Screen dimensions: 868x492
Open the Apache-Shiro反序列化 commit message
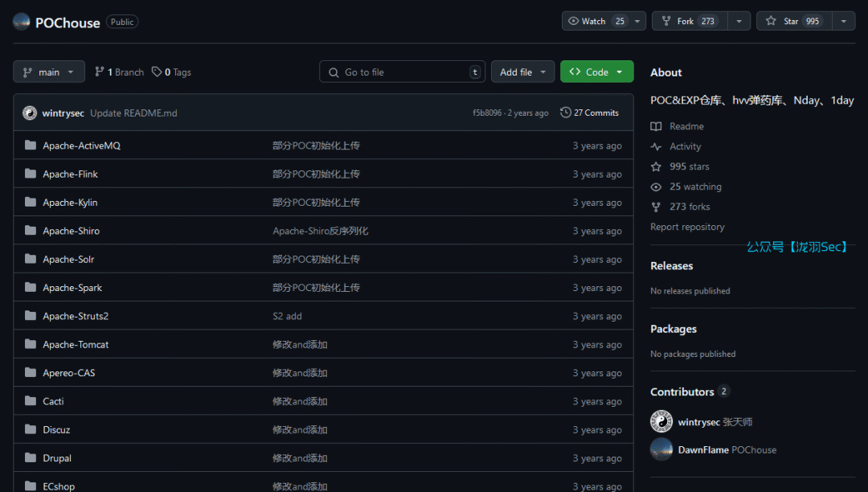[321, 231]
